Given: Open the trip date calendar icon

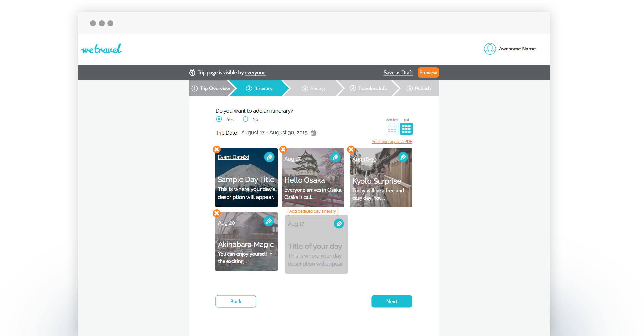Looking at the screenshot, I should click(313, 133).
